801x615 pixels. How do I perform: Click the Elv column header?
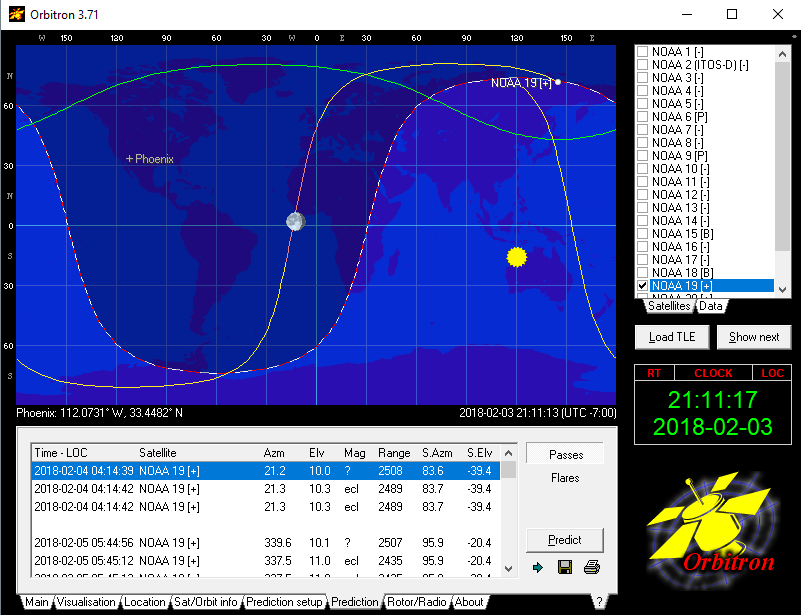click(316, 453)
